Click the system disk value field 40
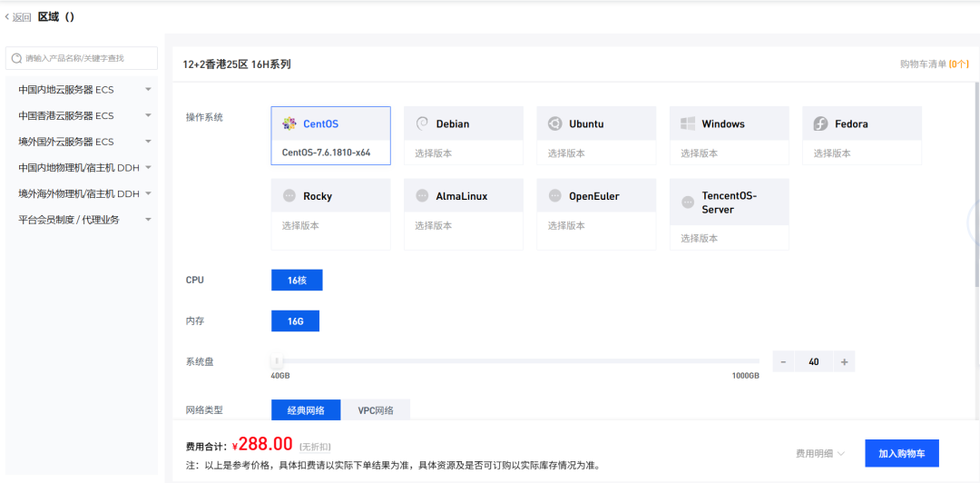This screenshot has height=483, width=980. pyautogui.click(x=814, y=361)
